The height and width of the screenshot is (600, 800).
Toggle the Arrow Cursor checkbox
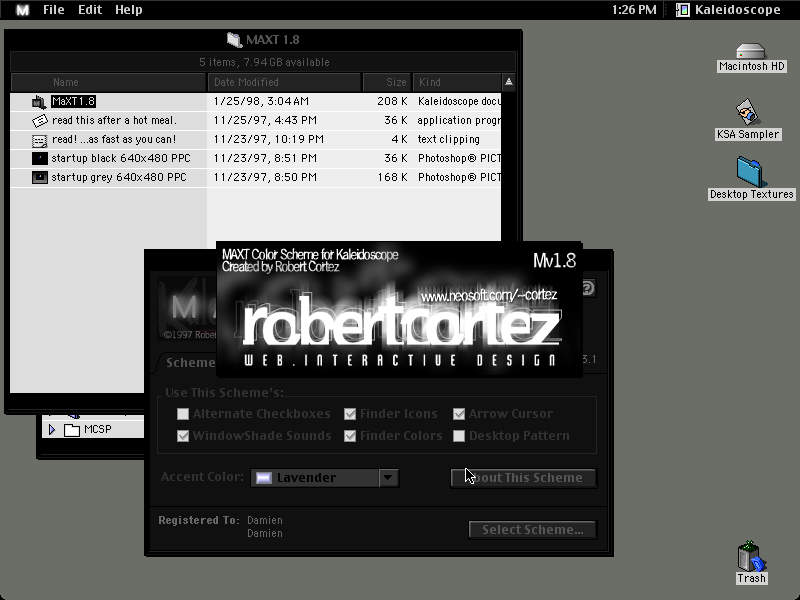(x=459, y=414)
